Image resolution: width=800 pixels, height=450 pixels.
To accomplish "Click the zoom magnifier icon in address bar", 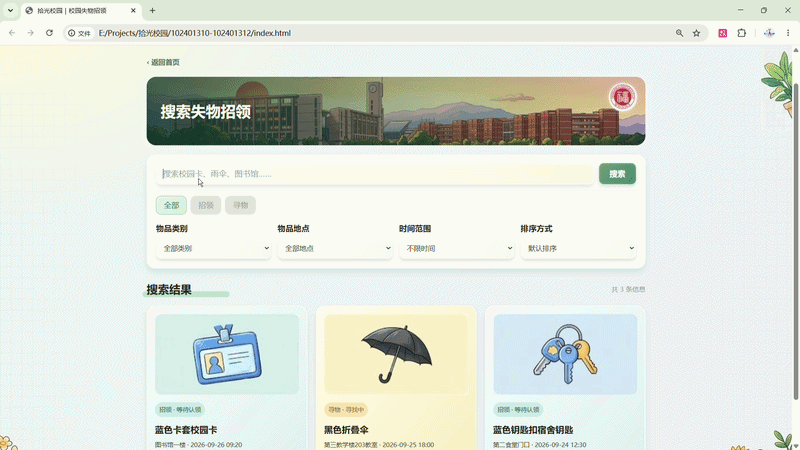I will 679,33.
